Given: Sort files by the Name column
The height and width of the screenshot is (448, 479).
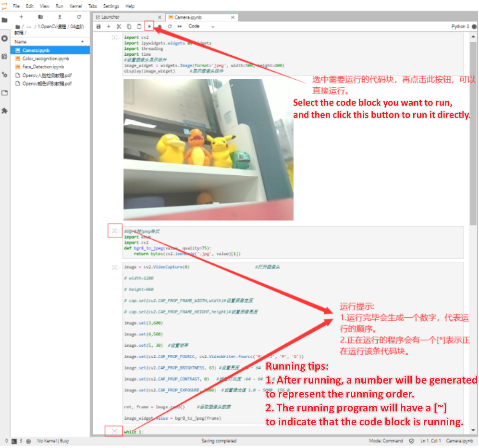Looking at the screenshot, I should pyautogui.click(x=50, y=41).
